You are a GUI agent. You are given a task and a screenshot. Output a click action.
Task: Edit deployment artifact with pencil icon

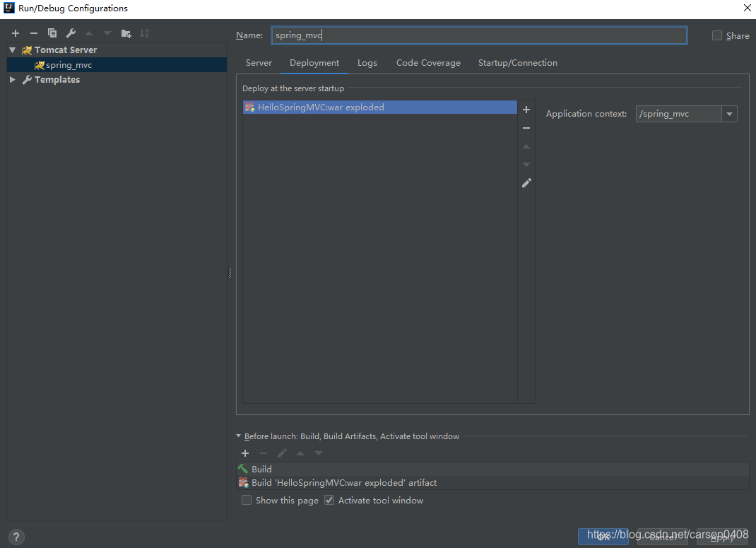tap(526, 183)
